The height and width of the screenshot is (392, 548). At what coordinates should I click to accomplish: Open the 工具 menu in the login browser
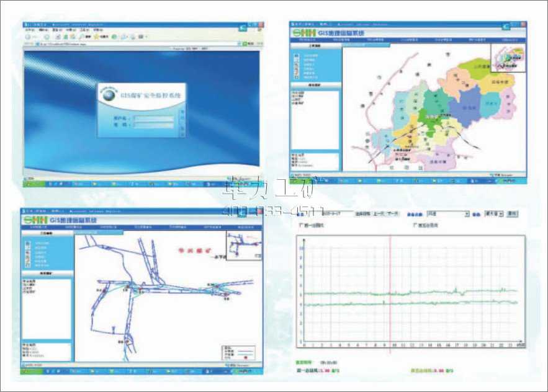click(x=82, y=30)
